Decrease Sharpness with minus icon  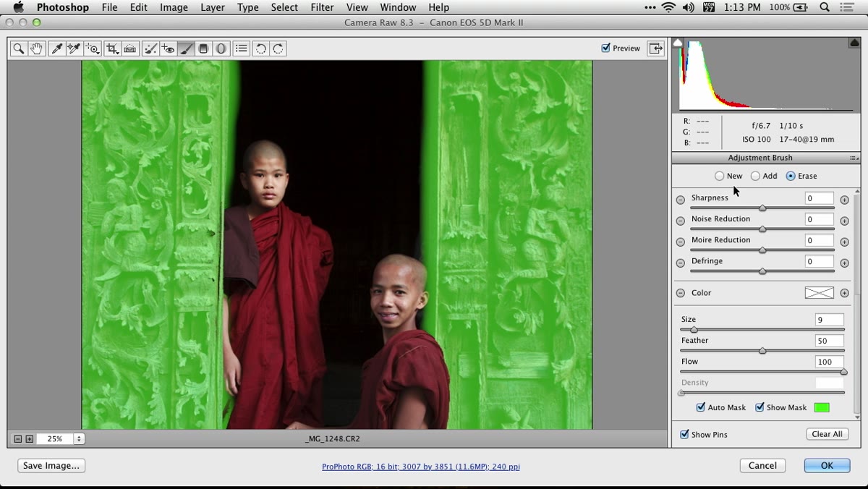[681, 200]
